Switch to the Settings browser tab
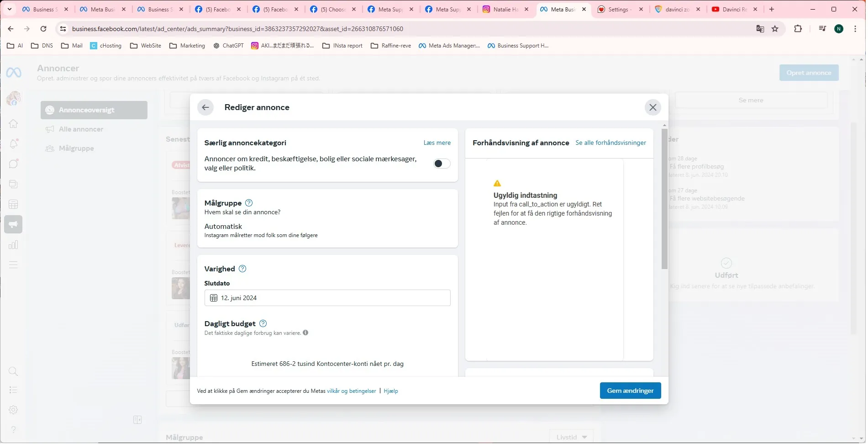 coord(619,9)
